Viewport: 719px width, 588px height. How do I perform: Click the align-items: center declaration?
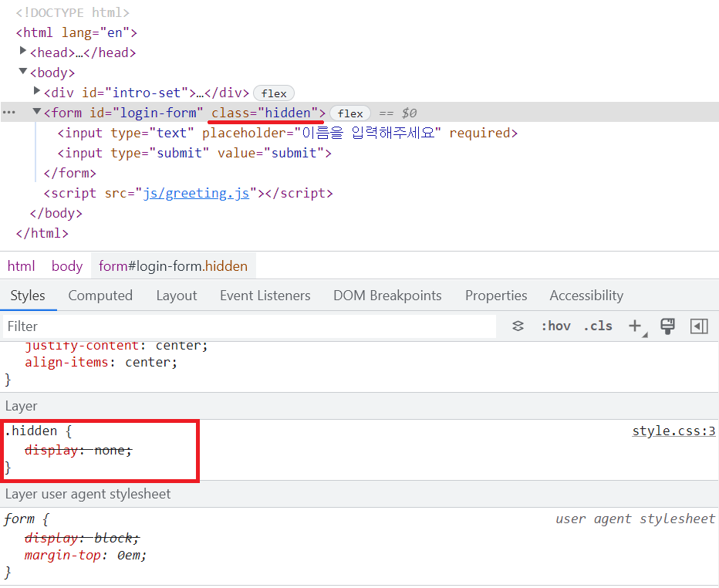tap(101, 363)
